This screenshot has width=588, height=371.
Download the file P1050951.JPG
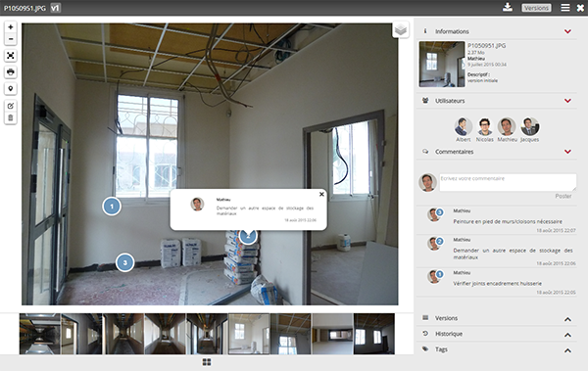click(x=508, y=7)
